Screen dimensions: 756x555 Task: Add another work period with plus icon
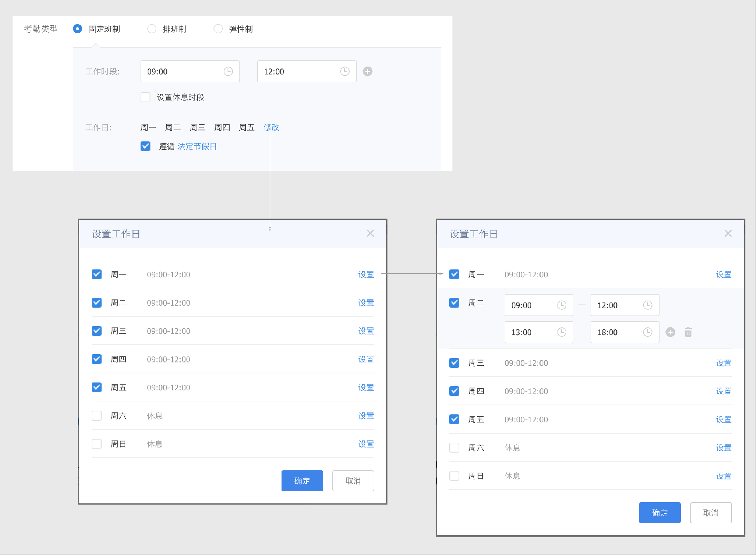tap(368, 71)
